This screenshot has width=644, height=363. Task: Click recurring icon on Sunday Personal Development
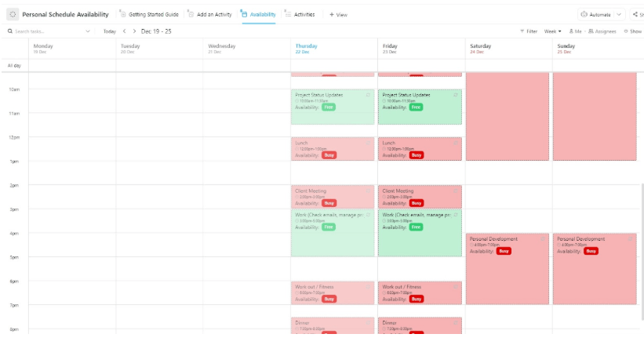[x=630, y=239]
